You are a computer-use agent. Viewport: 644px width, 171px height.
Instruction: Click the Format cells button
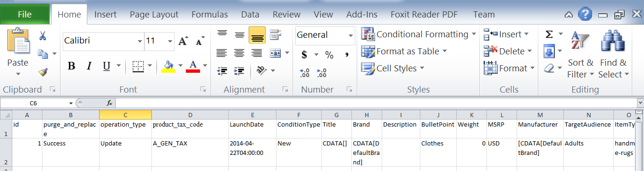[509, 68]
